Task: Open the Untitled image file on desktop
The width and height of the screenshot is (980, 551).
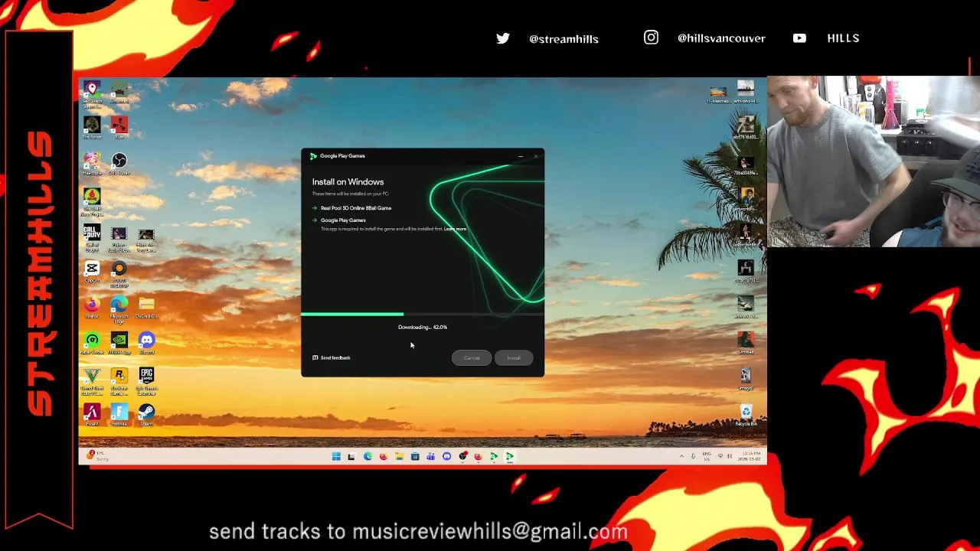Action: (x=746, y=343)
